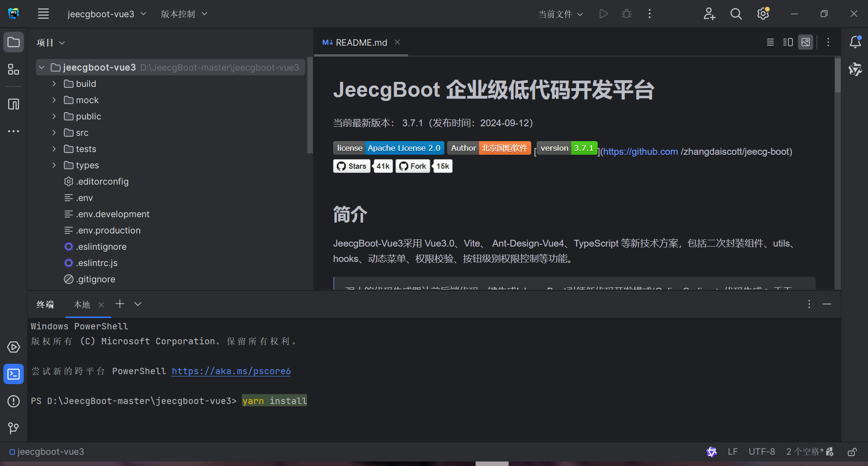Open the Notifications bell
Screen dimensions: 868x466
coord(855,42)
